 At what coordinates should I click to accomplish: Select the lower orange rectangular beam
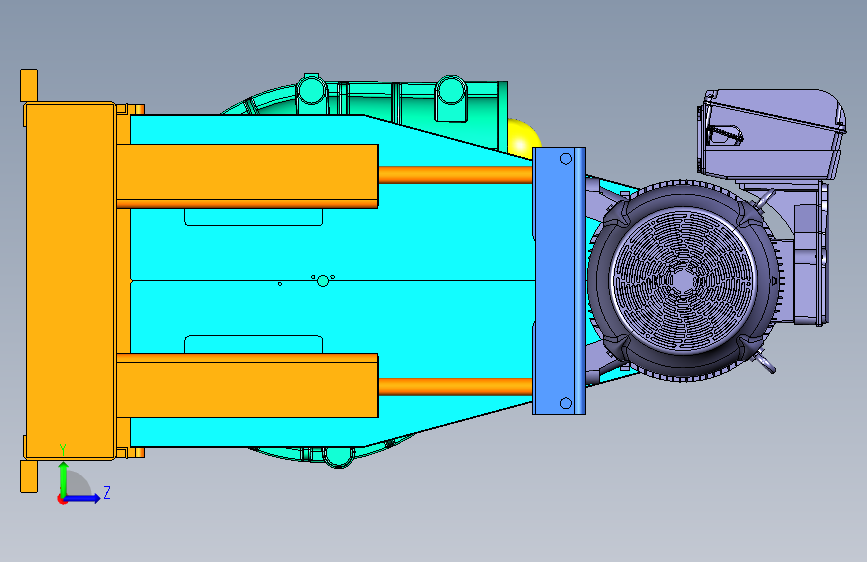tap(247, 386)
